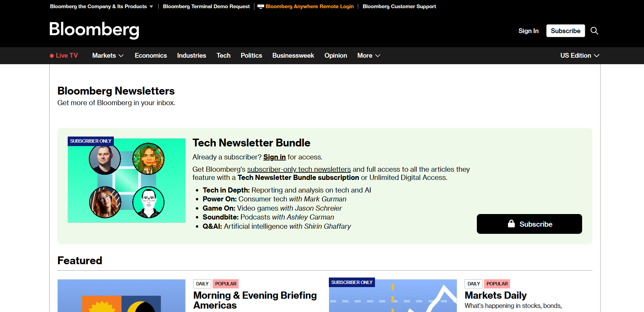
Task: Click the Markets Daily chart thumbnail
Action: [393, 296]
